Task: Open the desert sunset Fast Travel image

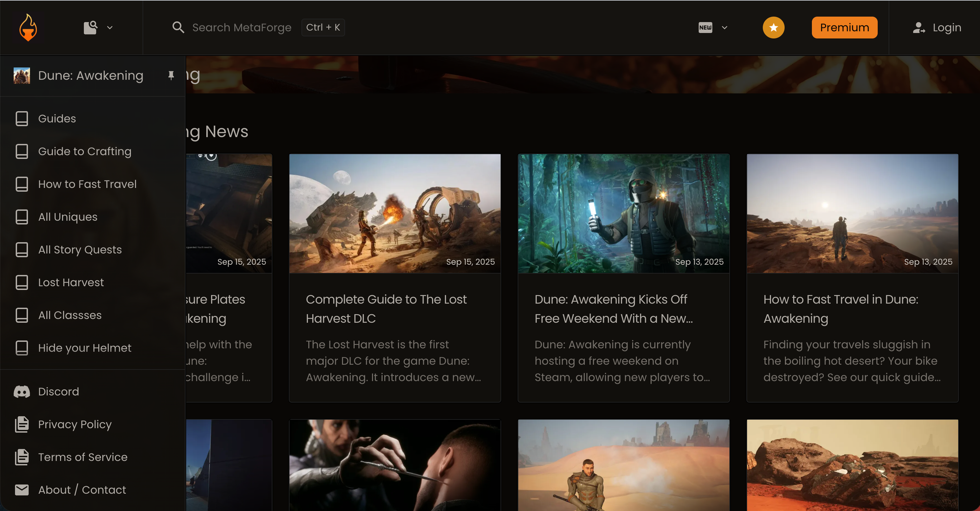Action: [x=853, y=213]
